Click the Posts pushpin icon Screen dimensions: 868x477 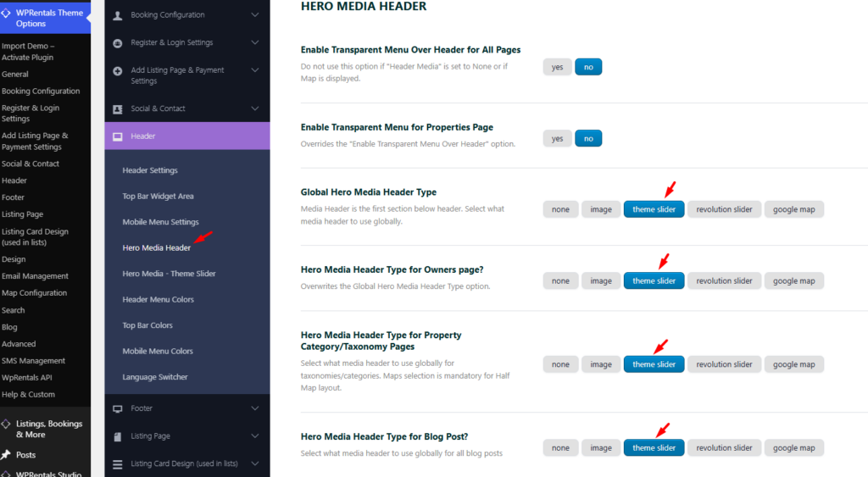[6, 455]
